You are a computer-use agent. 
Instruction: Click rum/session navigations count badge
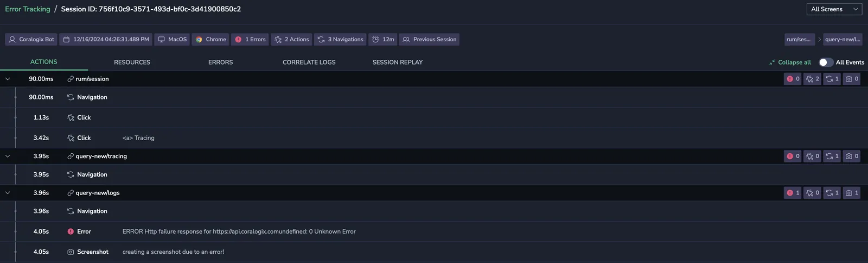(832, 79)
